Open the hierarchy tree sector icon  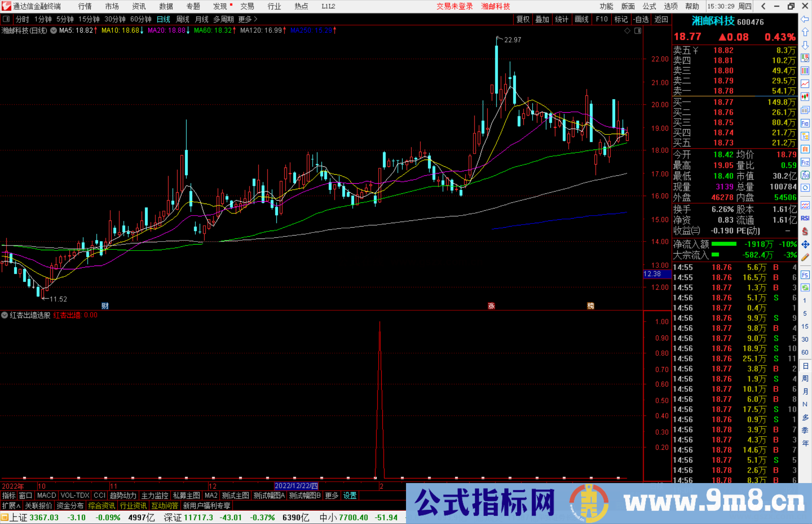pyautogui.click(x=805, y=136)
